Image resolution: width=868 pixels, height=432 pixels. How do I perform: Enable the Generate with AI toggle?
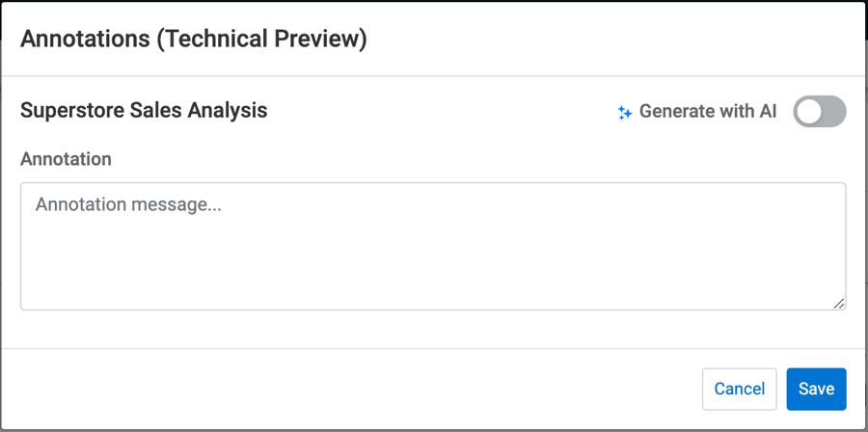tap(819, 111)
